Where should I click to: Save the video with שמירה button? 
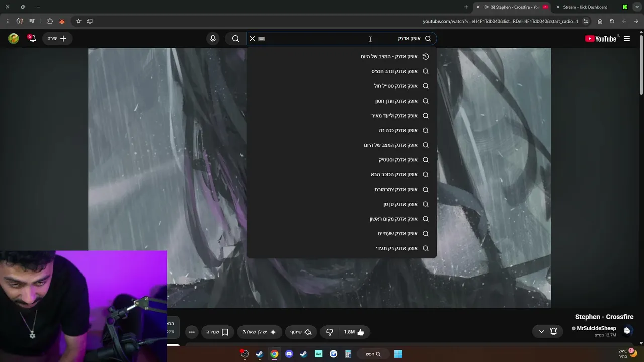pos(217,332)
